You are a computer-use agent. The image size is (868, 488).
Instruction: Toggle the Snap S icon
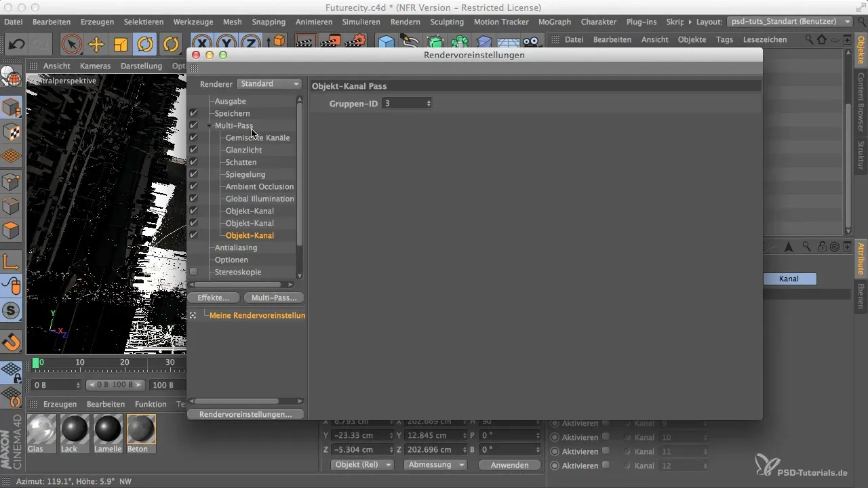(x=12, y=311)
